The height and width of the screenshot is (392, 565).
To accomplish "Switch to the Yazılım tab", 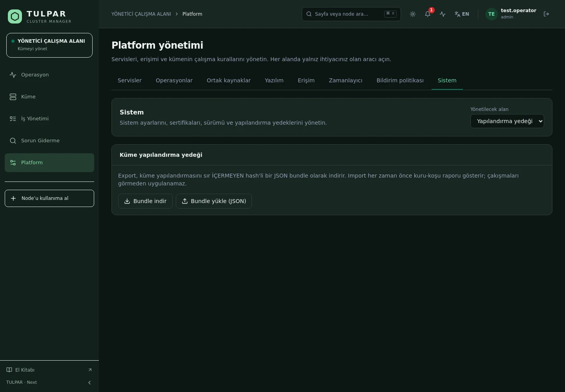I will coord(274,80).
